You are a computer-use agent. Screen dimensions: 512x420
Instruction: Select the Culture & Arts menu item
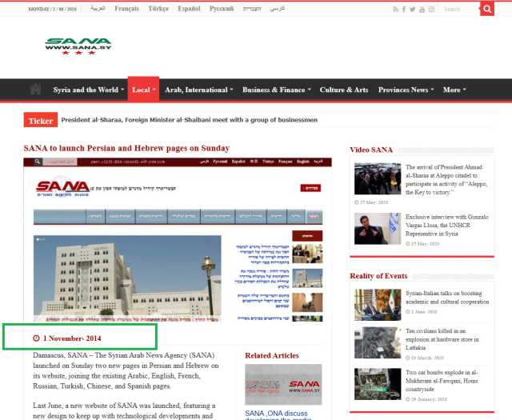tap(344, 90)
